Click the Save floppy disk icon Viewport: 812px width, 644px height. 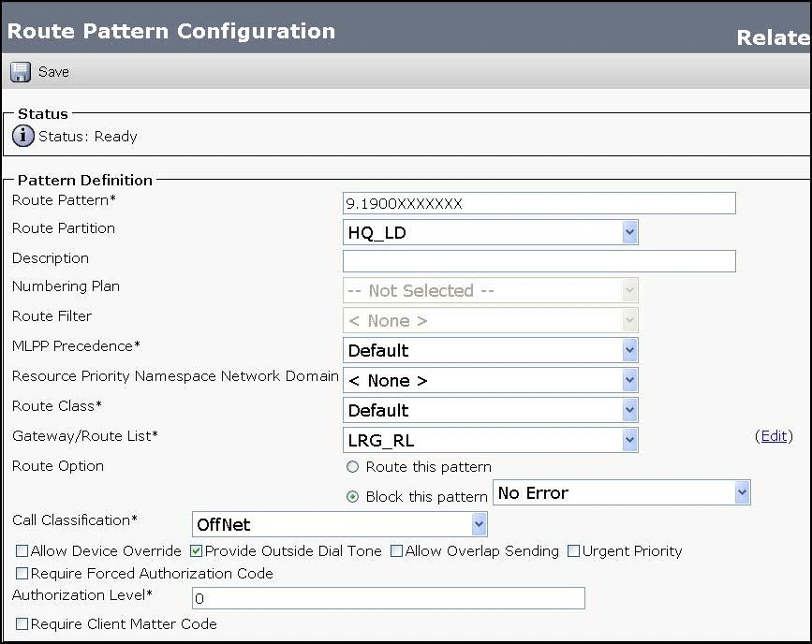[x=20, y=72]
